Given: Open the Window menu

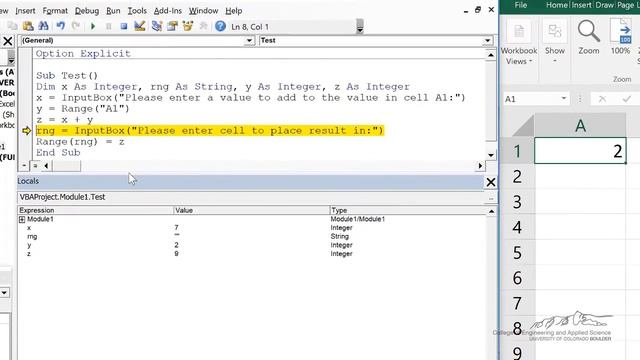Looking at the screenshot, I should pyautogui.click(x=203, y=11).
